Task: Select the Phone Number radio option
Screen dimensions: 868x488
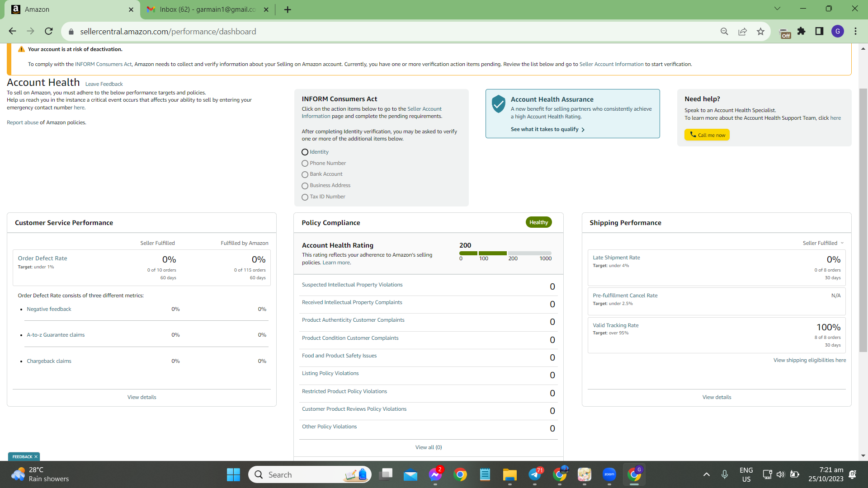Action: (x=305, y=164)
